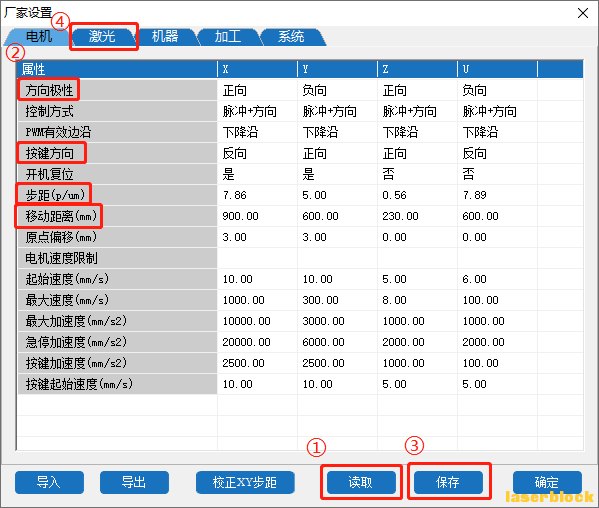Edit Y axis 原点偏移 value 3.00

coord(337,237)
